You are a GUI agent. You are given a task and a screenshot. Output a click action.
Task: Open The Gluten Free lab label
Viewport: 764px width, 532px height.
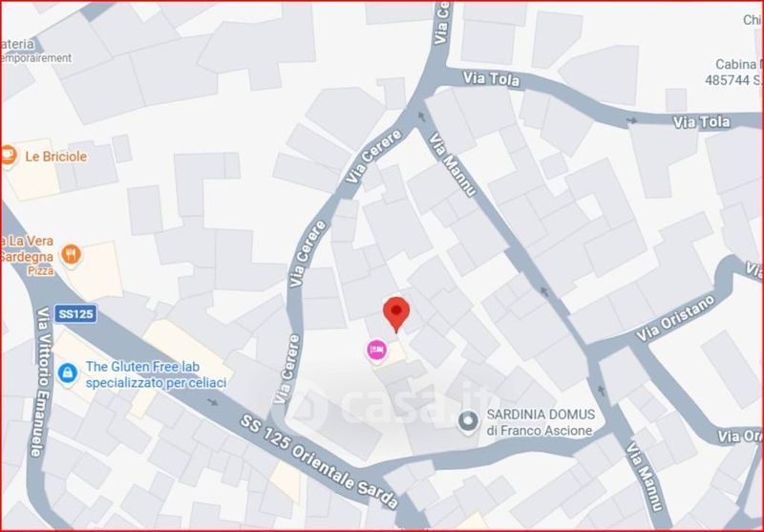156,374
